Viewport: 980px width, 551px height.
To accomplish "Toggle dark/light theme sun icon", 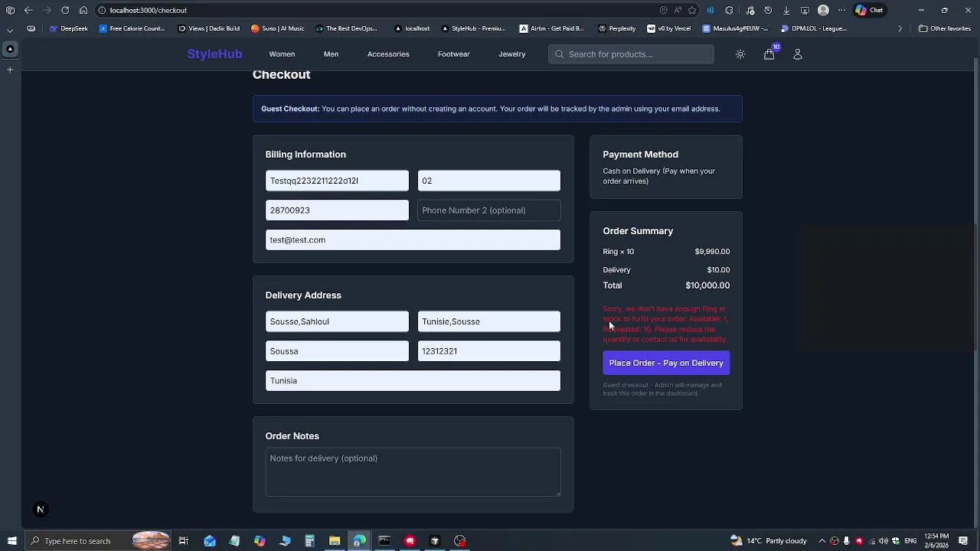I will pos(740,54).
